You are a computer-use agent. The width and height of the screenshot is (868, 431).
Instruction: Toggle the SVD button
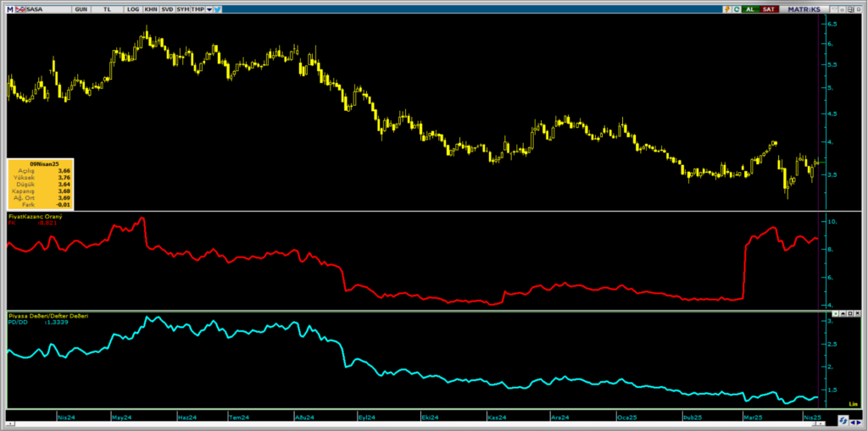[x=167, y=8]
